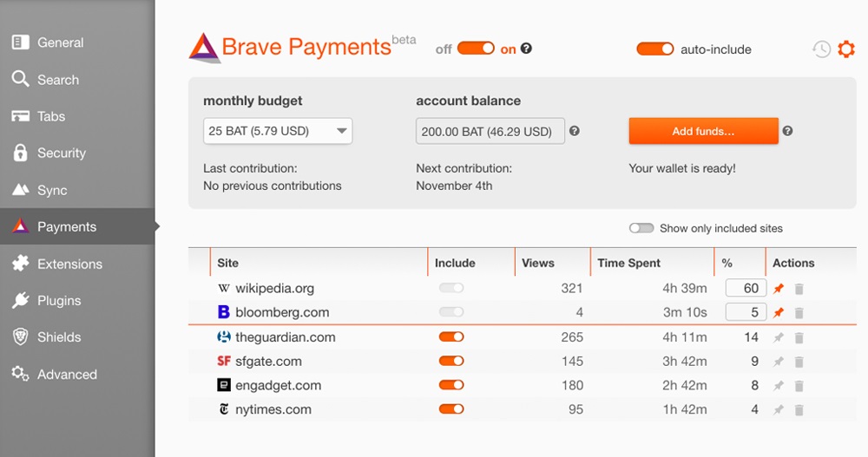Delete bloomberg.com with trash icon

[799, 313]
